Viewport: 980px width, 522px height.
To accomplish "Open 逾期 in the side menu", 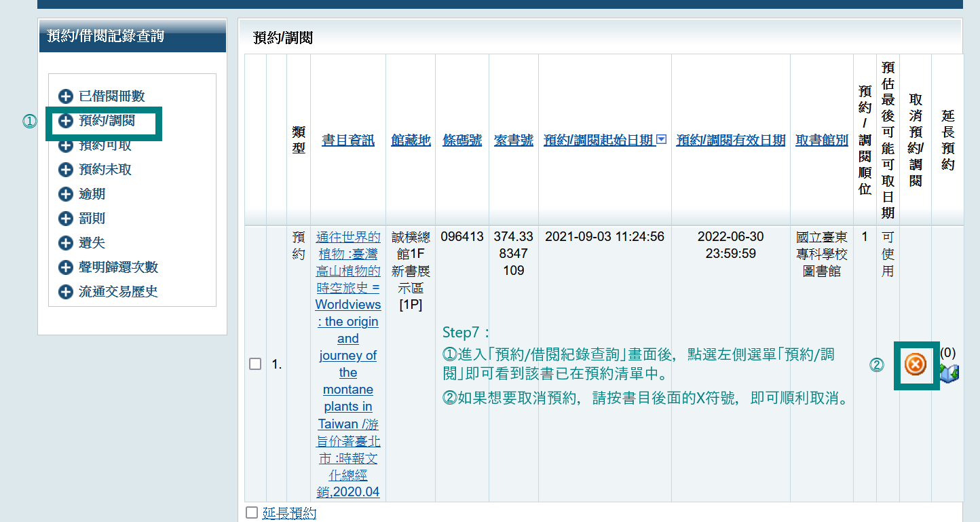I will tap(92, 194).
